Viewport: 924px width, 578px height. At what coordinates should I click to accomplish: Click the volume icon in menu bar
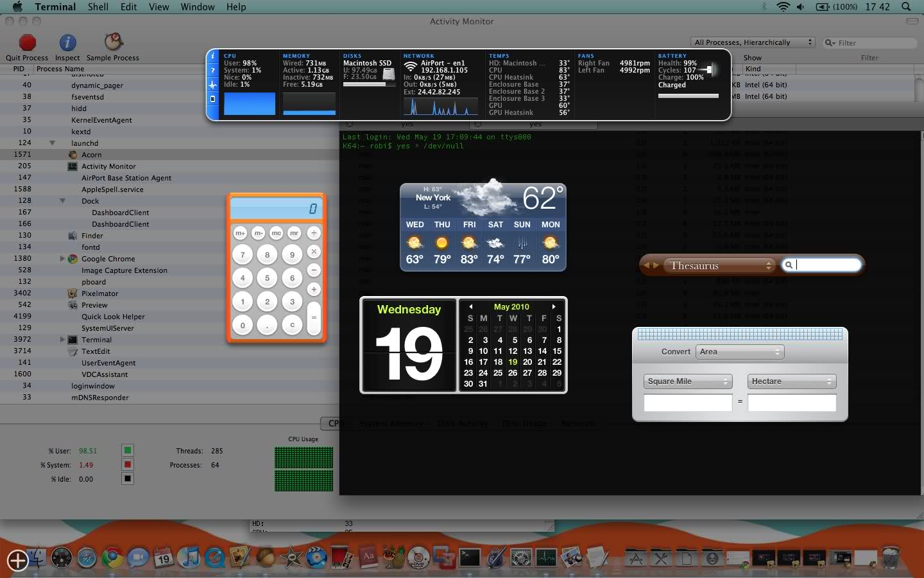(x=801, y=6)
